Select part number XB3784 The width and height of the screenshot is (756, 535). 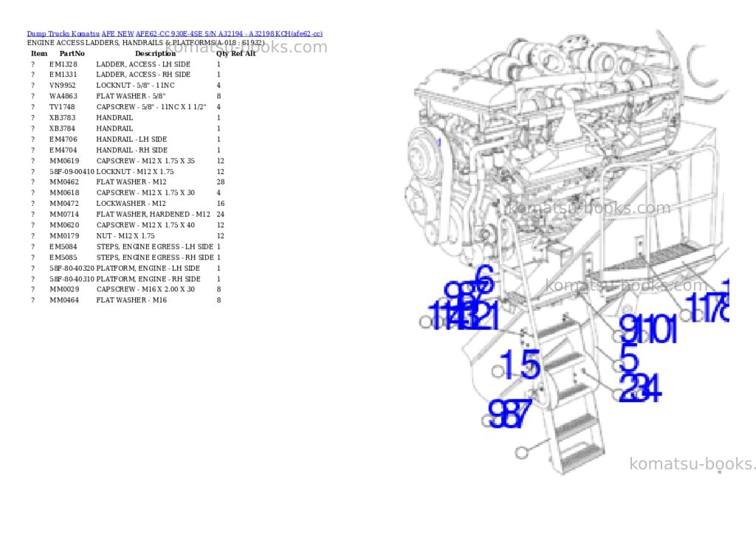point(63,128)
